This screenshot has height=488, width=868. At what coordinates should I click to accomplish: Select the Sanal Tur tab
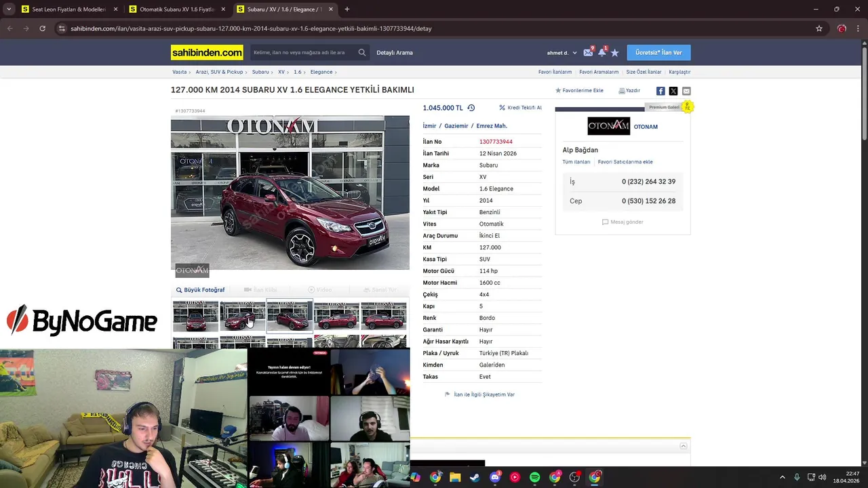(x=380, y=290)
